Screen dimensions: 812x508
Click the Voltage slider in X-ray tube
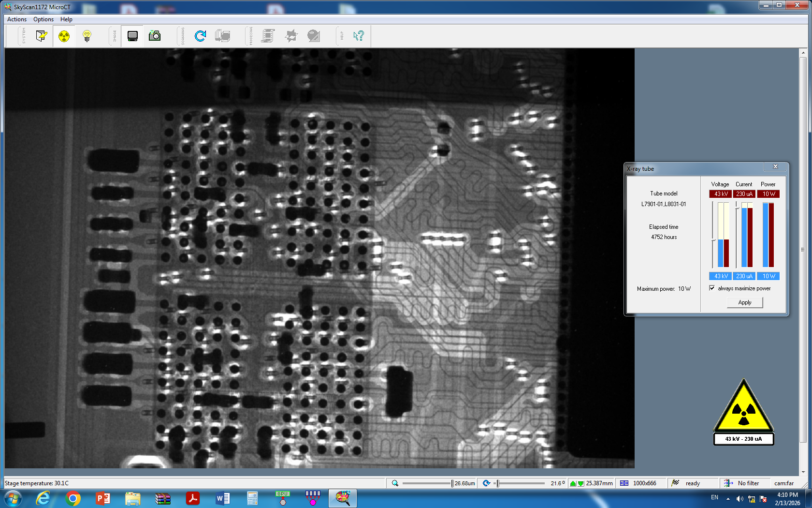713,239
